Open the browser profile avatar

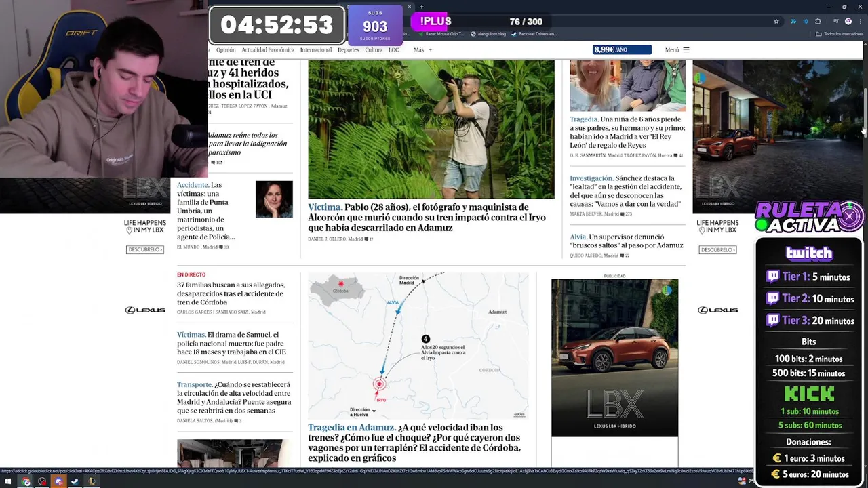(x=848, y=22)
